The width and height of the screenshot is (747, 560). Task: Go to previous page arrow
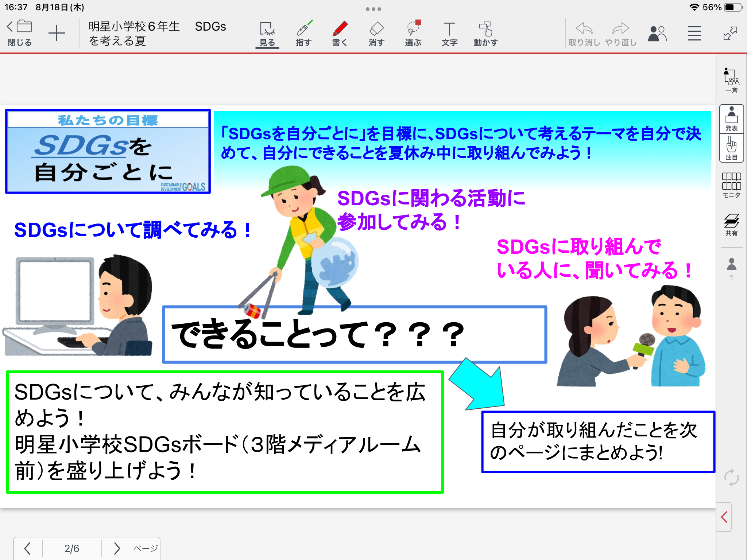[27, 548]
